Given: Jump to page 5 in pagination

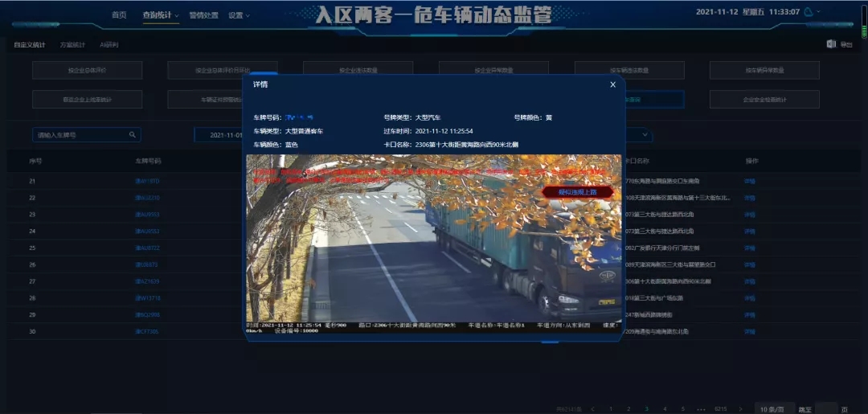Looking at the screenshot, I should [683, 409].
